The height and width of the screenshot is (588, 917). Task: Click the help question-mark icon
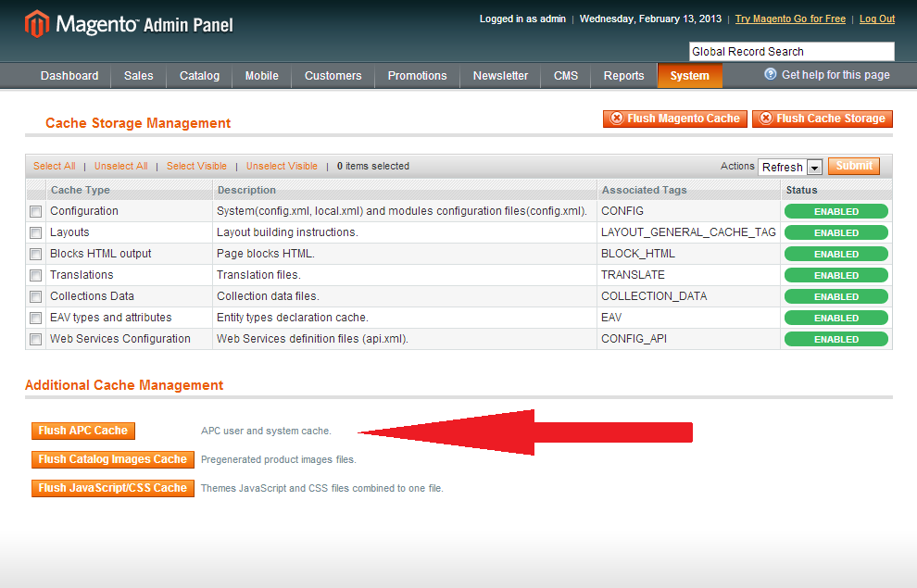[771, 74]
